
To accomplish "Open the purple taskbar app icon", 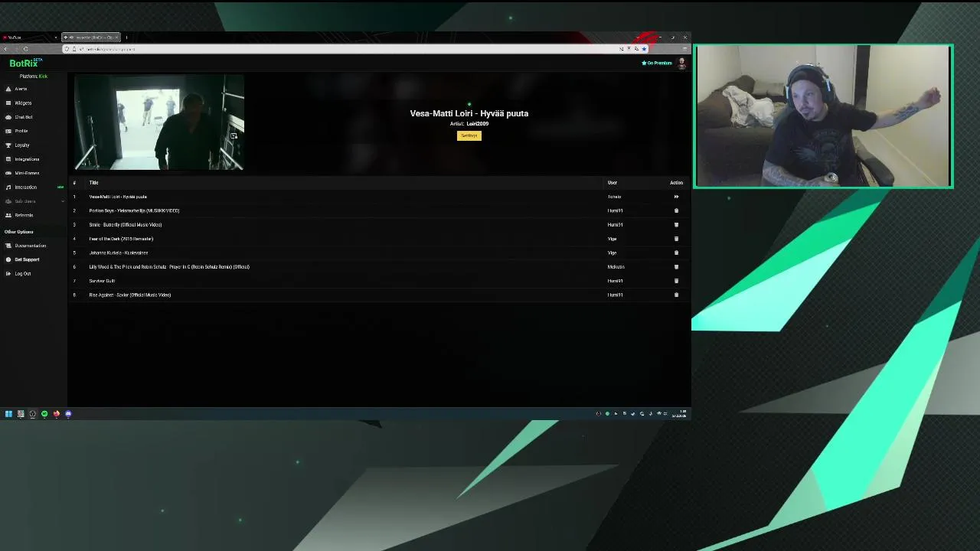I will 68,414.
